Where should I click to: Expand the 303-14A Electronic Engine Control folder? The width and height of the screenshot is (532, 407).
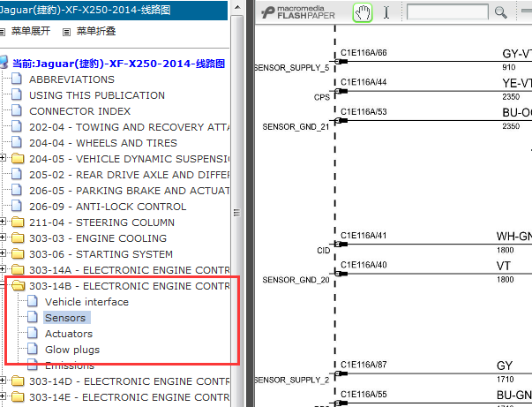coord(3,269)
